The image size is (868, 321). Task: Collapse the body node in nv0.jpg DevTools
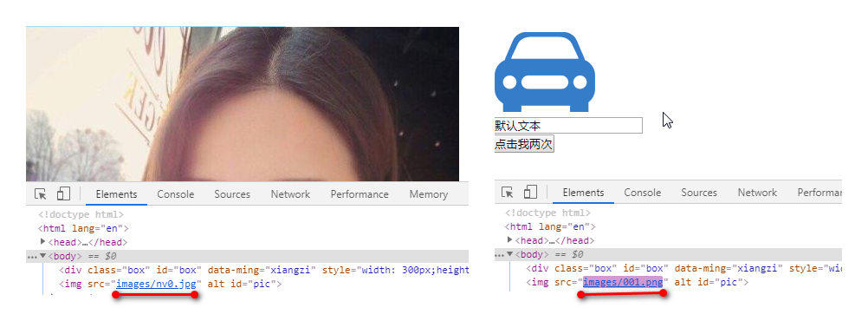pos(42,256)
